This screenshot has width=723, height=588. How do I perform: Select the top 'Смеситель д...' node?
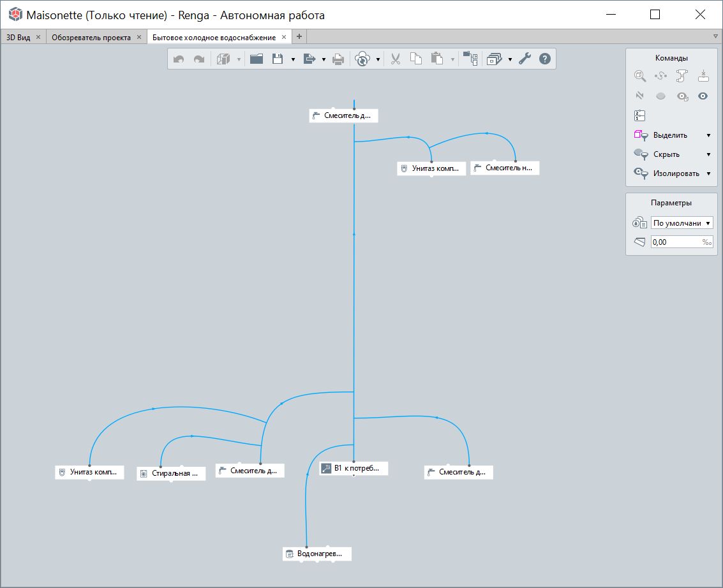[x=343, y=115]
